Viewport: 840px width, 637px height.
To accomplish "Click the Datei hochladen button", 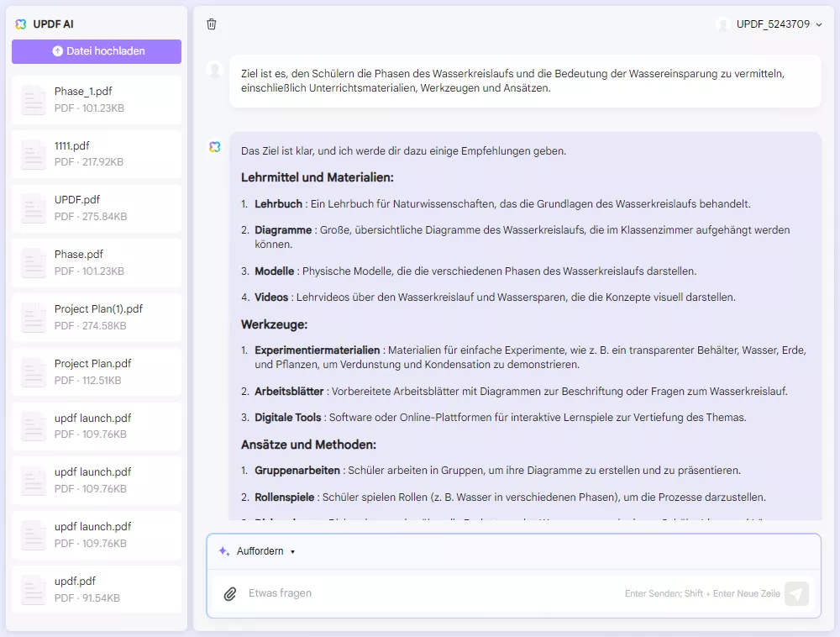I will [97, 51].
